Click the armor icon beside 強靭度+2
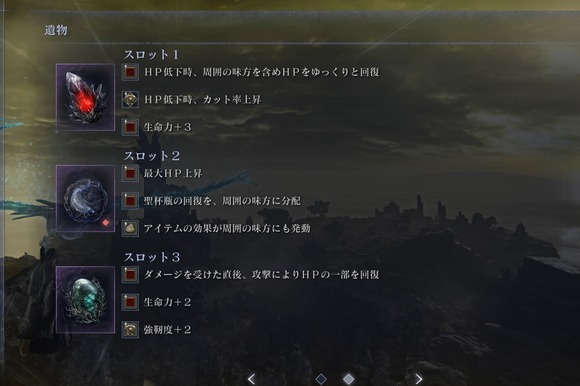Image resolution: width=580 pixels, height=386 pixels. (x=130, y=329)
